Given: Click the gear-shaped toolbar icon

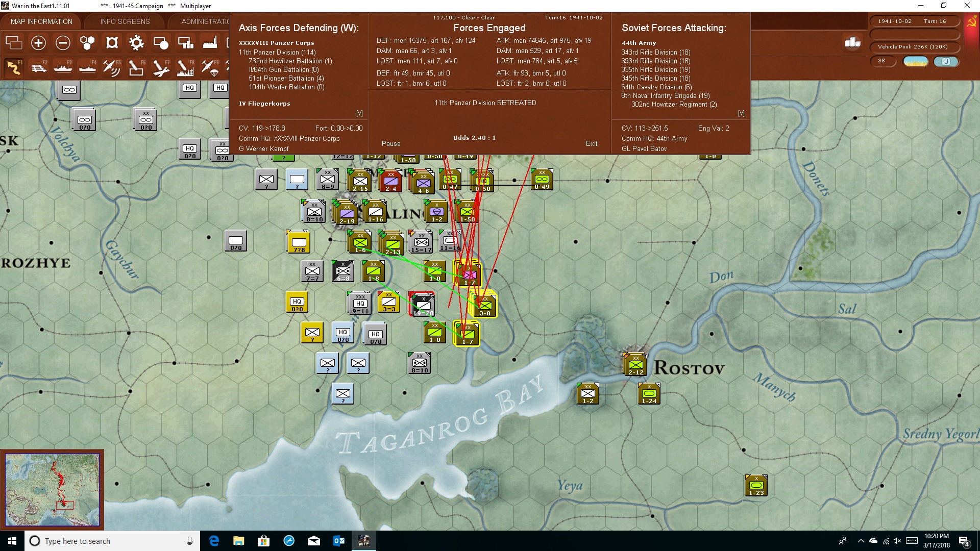Looking at the screenshot, I should [x=136, y=43].
